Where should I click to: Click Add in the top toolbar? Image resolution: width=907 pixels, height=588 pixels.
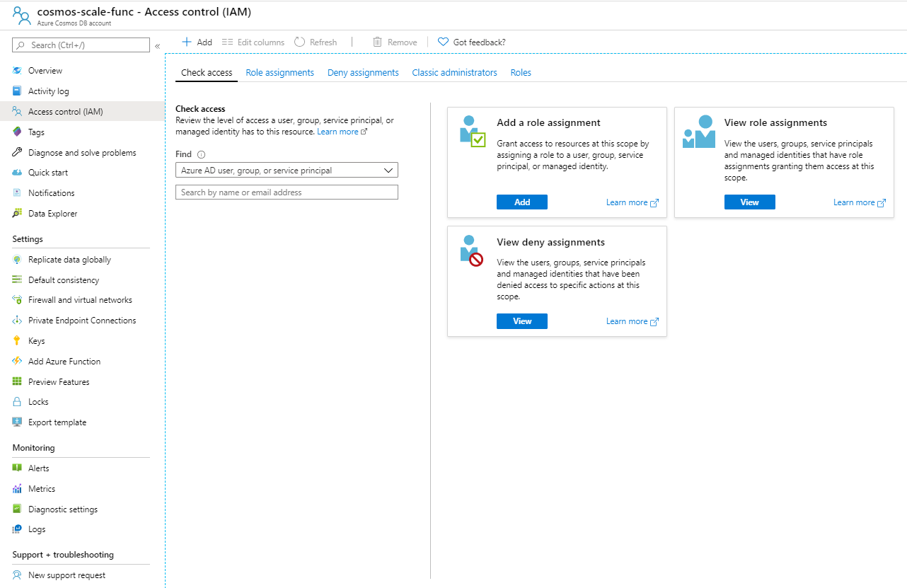[x=197, y=42]
